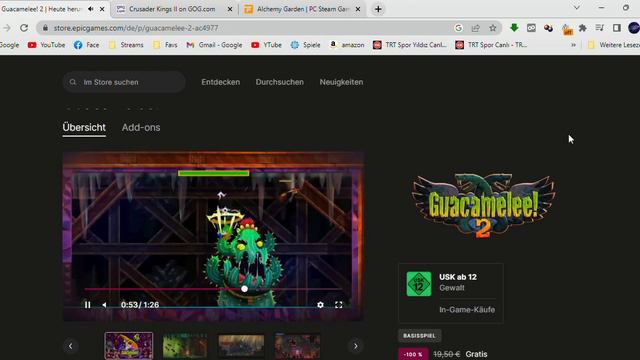
Task: Click the video progress slider handle
Action: coord(244,289)
